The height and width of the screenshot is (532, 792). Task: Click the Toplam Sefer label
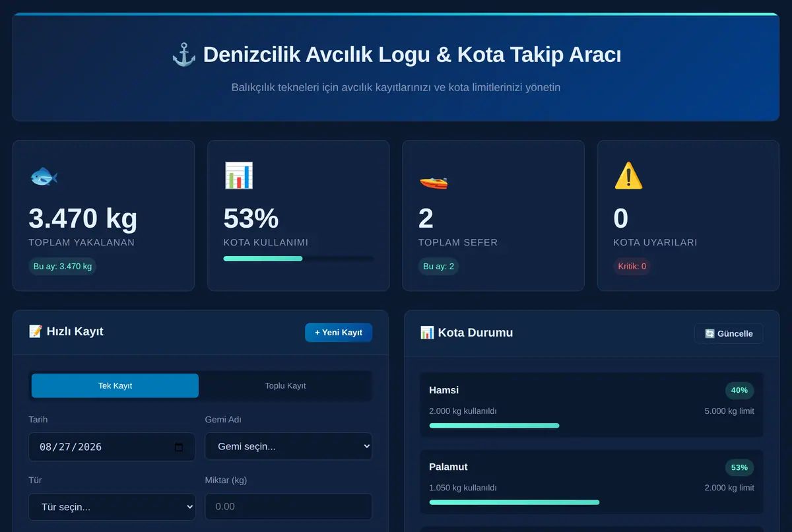(x=458, y=242)
